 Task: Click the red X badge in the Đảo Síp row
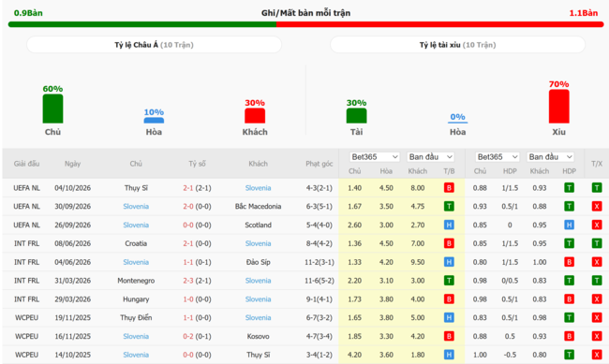[x=597, y=262]
